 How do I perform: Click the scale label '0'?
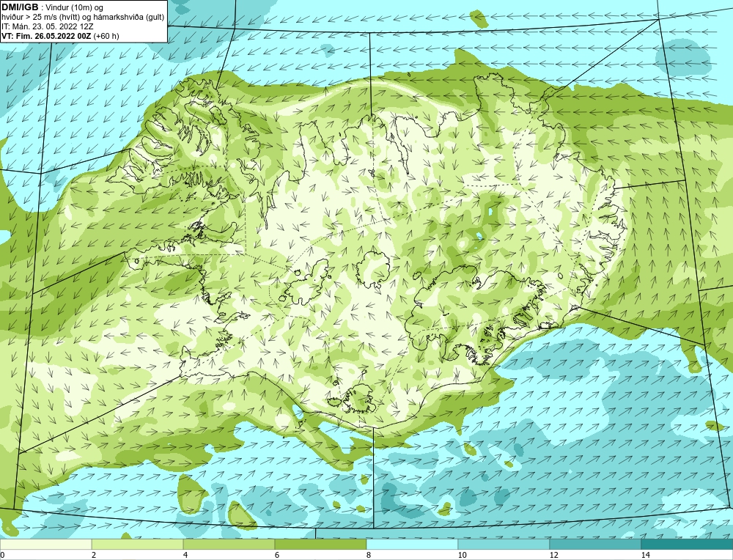[x=2, y=555]
